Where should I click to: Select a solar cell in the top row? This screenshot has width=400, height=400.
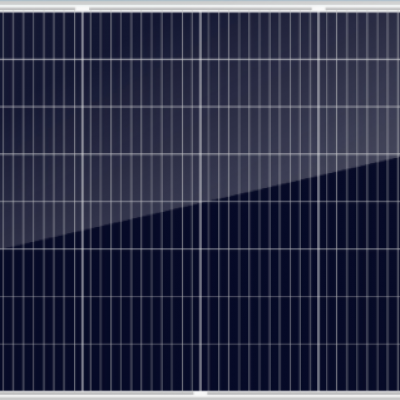(141, 36)
